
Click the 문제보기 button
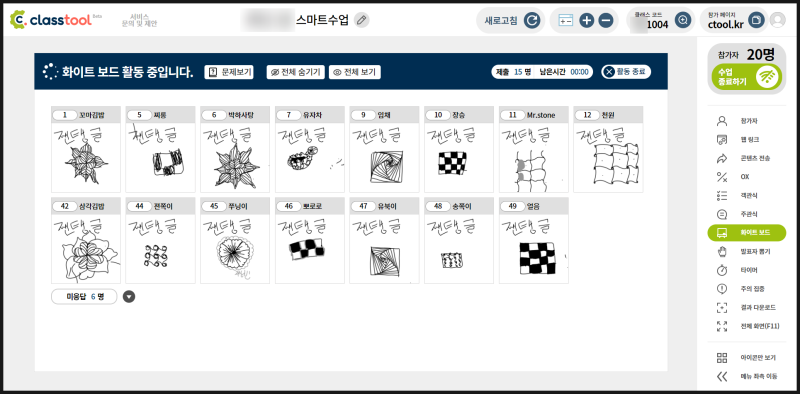pos(229,72)
